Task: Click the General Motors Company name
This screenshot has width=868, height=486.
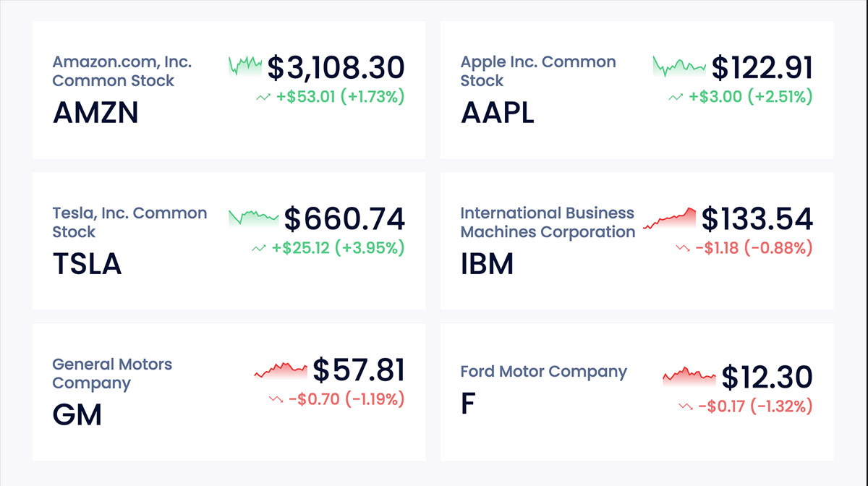Action: click(x=112, y=373)
